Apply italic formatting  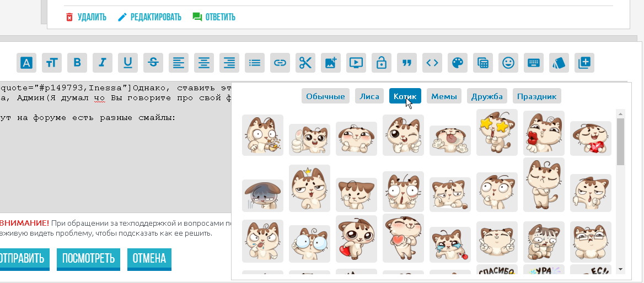[102, 63]
